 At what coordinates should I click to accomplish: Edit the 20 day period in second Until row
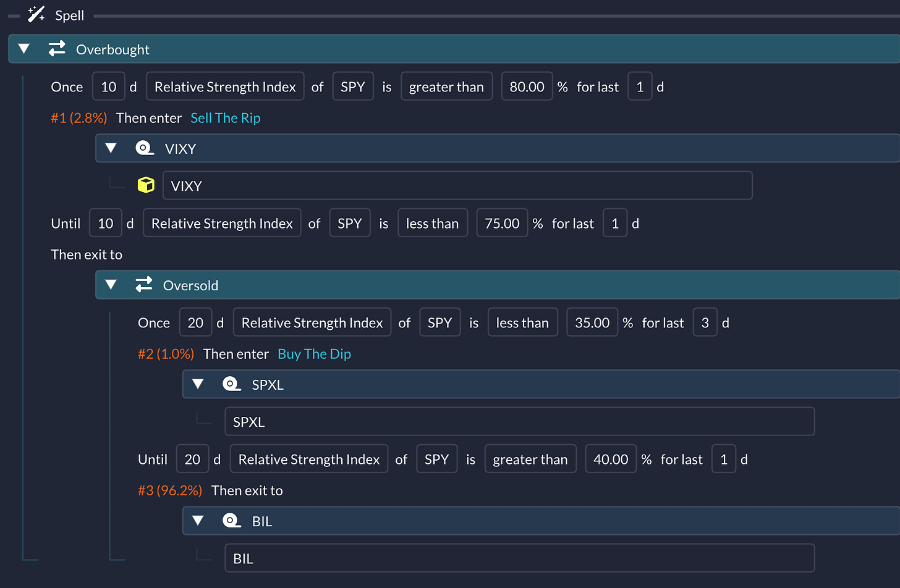pos(192,459)
